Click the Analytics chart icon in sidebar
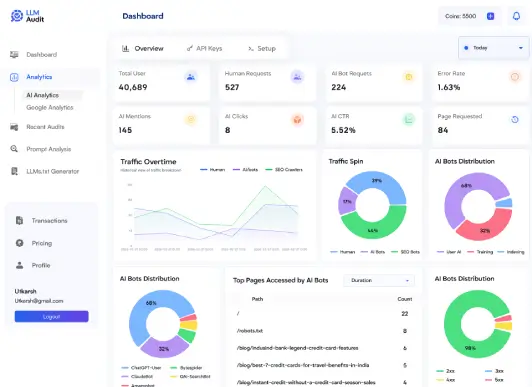 (x=14, y=77)
